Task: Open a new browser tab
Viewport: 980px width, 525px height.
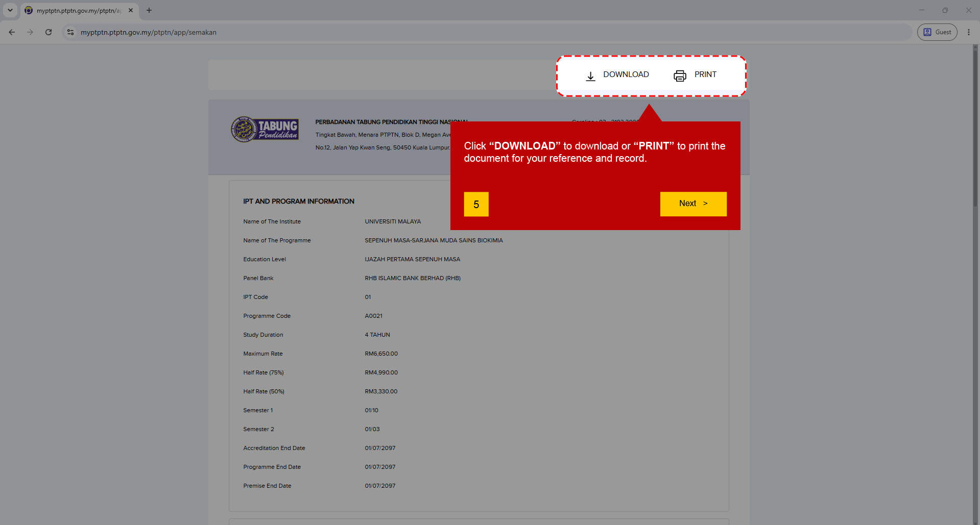Action: click(x=149, y=10)
